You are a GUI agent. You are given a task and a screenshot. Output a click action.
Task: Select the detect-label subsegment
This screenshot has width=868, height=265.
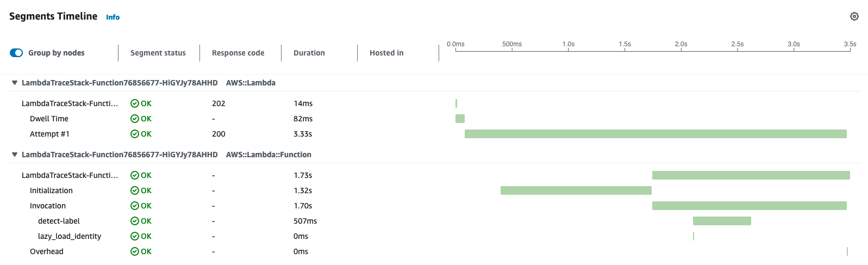pyautogui.click(x=59, y=221)
